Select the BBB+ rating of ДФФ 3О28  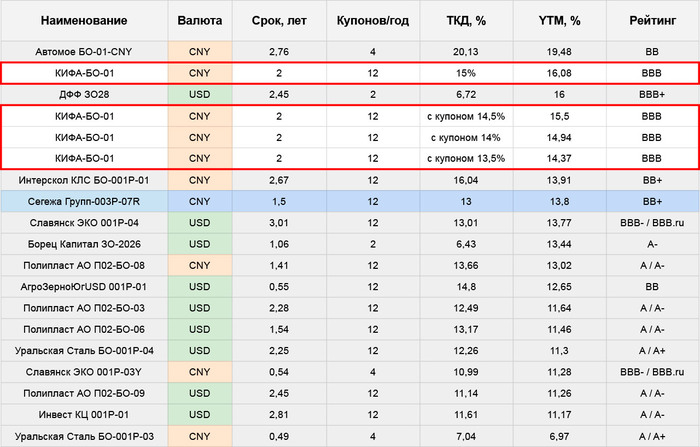[652, 94]
